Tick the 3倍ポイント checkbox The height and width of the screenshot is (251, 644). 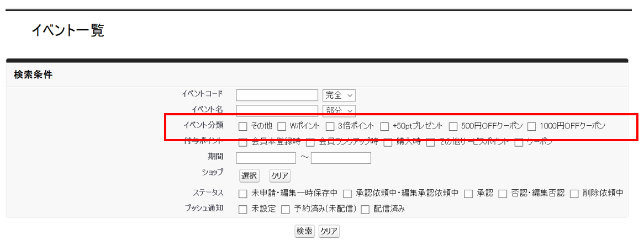coord(330,126)
